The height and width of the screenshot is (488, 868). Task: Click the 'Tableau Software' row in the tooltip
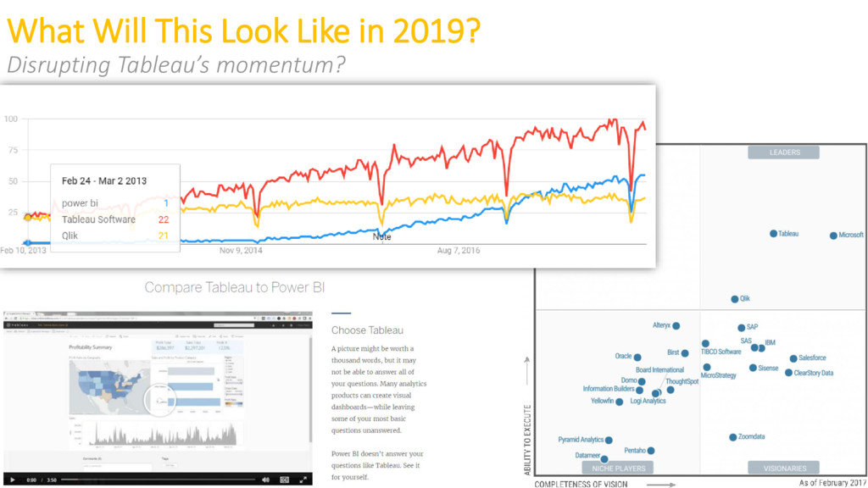tap(114, 219)
